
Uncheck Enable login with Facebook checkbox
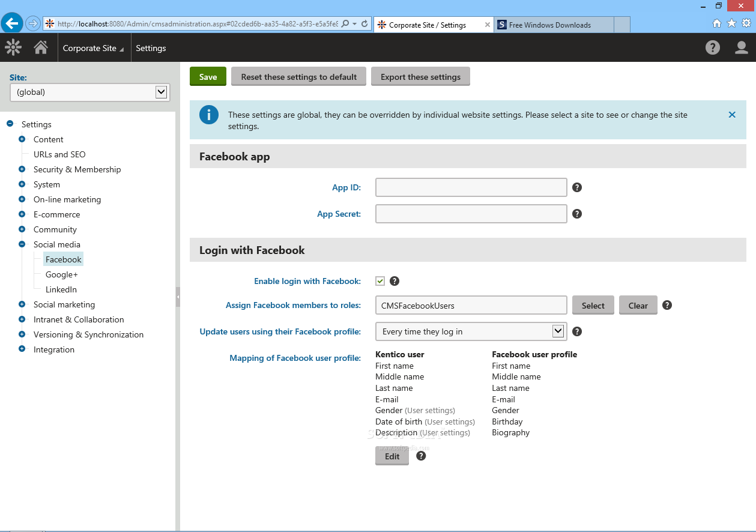(x=380, y=281)
